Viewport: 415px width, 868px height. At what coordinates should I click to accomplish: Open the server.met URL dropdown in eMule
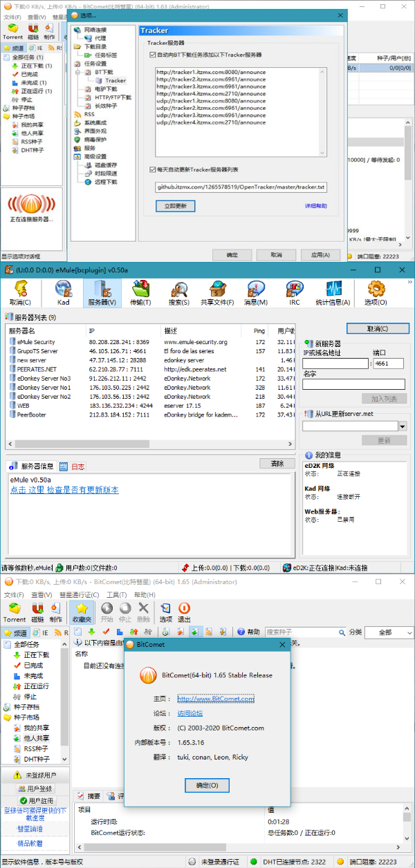403,426
